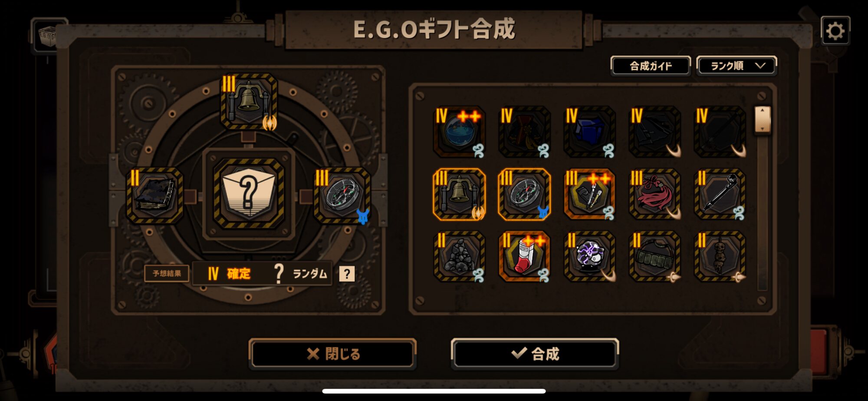Pick the red inhaler rank II gift

524,256
